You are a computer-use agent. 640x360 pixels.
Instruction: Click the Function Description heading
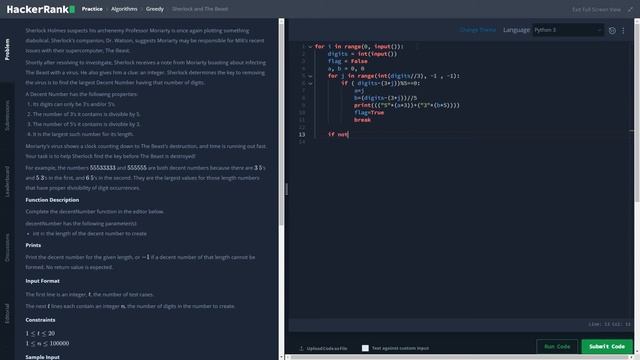52,200
